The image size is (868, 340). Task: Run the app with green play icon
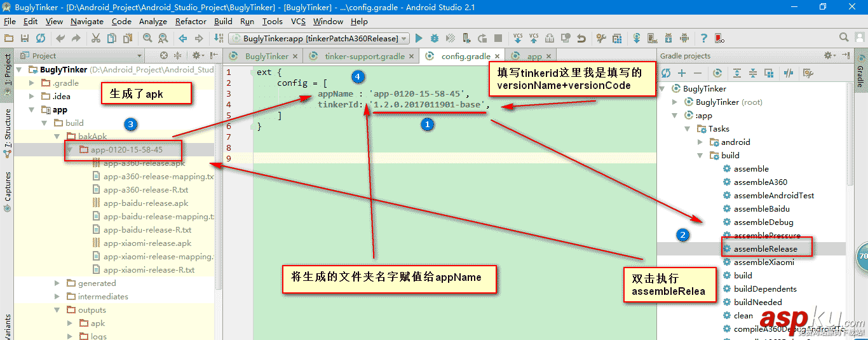[419, 39]
